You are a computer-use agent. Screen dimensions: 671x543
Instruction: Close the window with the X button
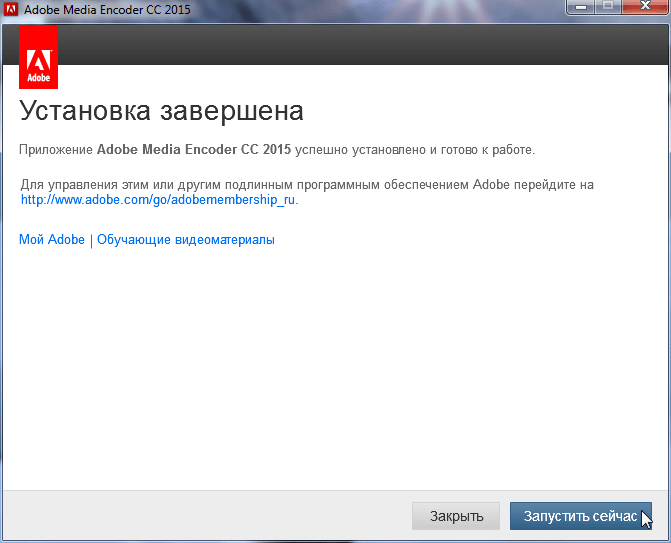click(x=646, y=7)
